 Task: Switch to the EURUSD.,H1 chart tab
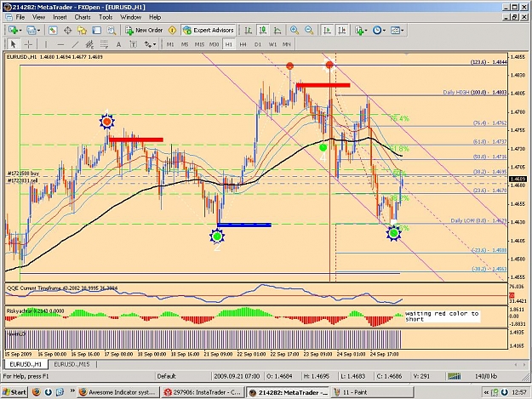coord(26,364)
